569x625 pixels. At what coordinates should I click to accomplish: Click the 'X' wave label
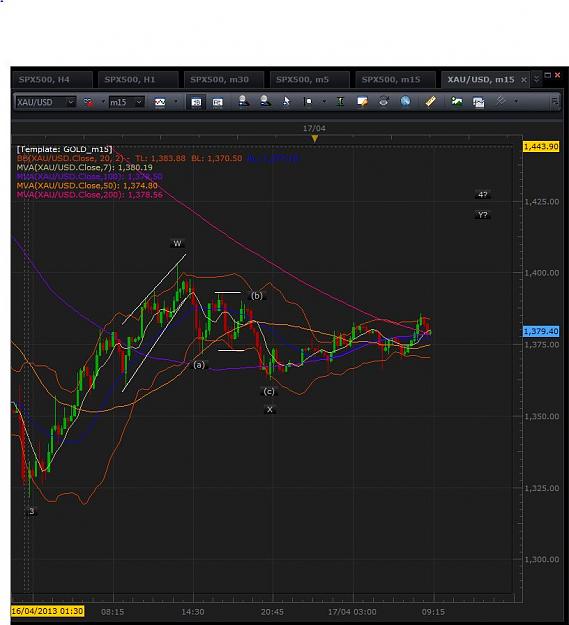tap(270, 409)
